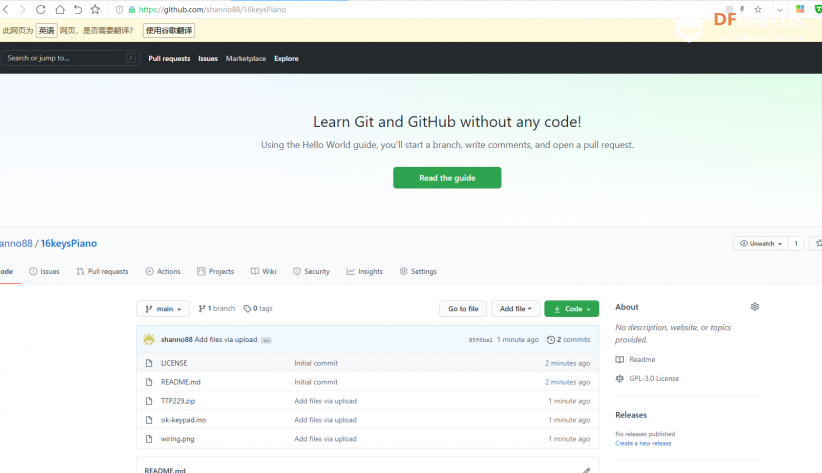The height and width of the screenshot is (473, 822).
Task: Open the README.md file
Action: coord(181,382)
